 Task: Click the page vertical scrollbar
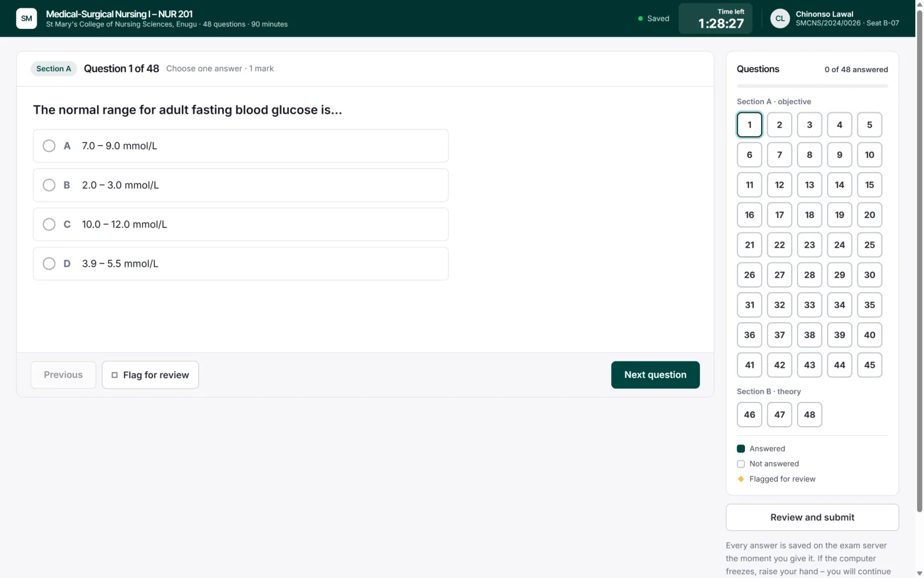(x=919, y=260)
